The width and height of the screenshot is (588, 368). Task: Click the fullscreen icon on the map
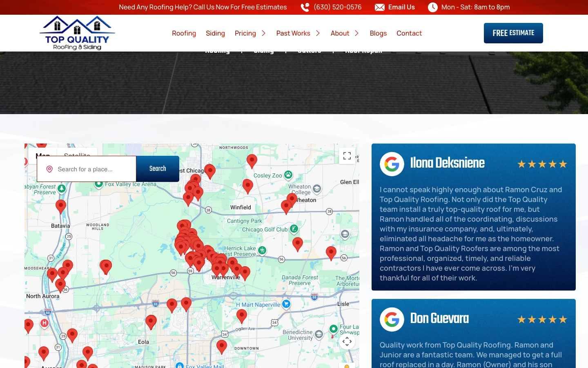point(347,156)
